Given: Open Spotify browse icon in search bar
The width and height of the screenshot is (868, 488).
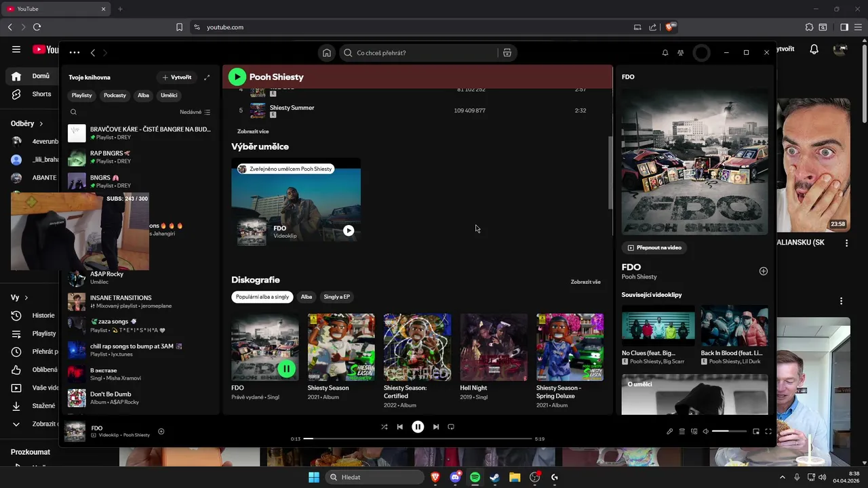Looking at the screenshot, I should [507, 53].
